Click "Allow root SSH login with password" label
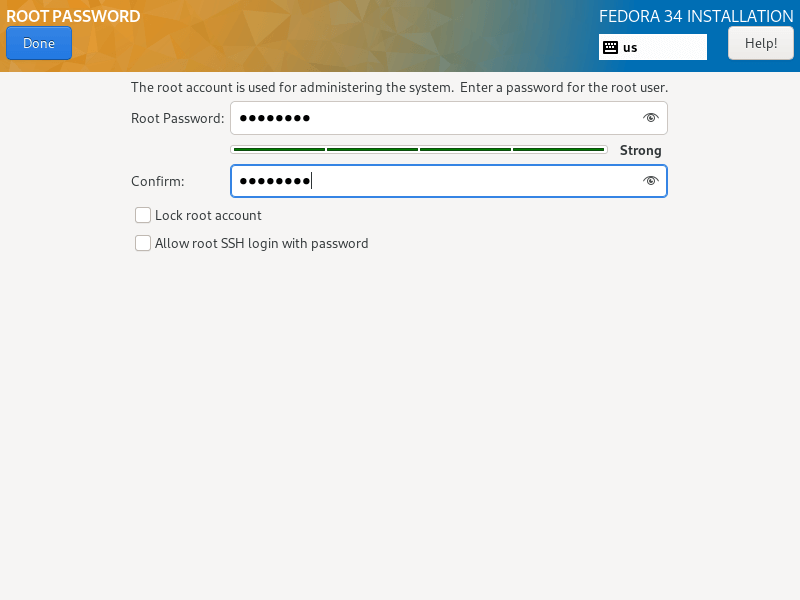Viewport: 800px width, 600px height. coord(261,243)
